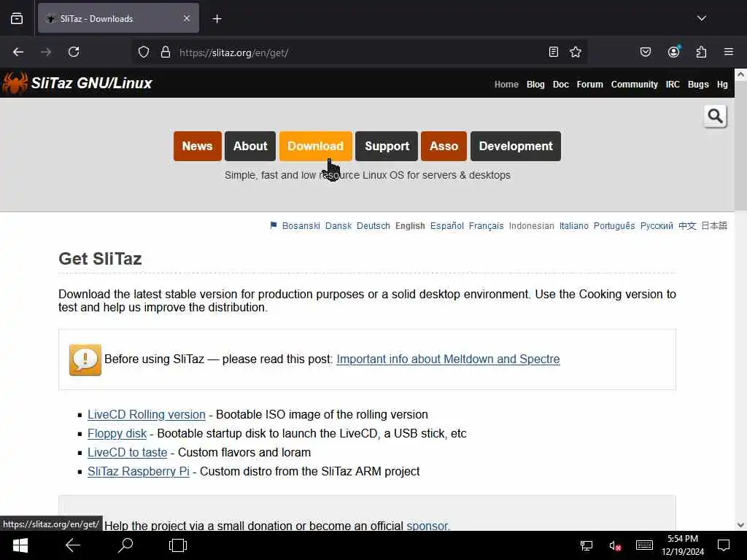Toggle reader view icon
747x560 pixels.
553,52
